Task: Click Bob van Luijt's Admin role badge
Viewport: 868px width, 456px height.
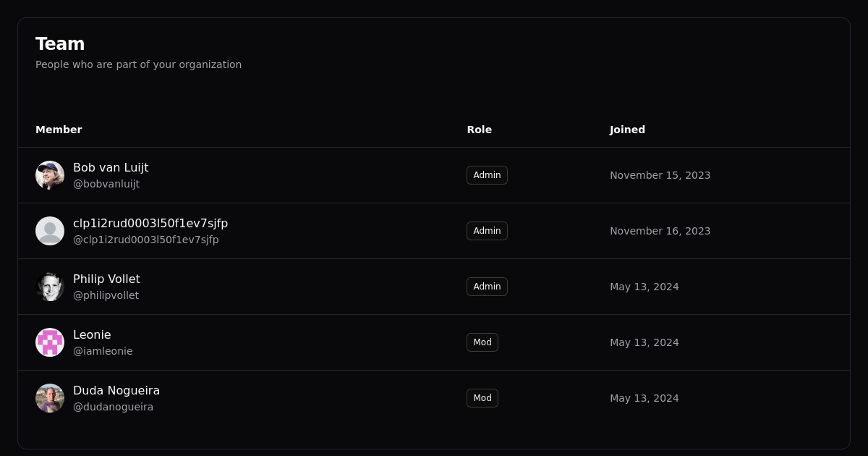Action: 487,175
